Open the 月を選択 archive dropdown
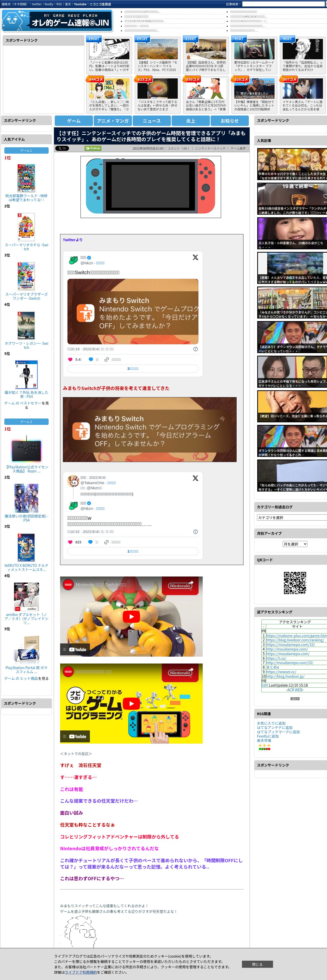Screen dimensions: 327x980 click(x=295, y=544)
